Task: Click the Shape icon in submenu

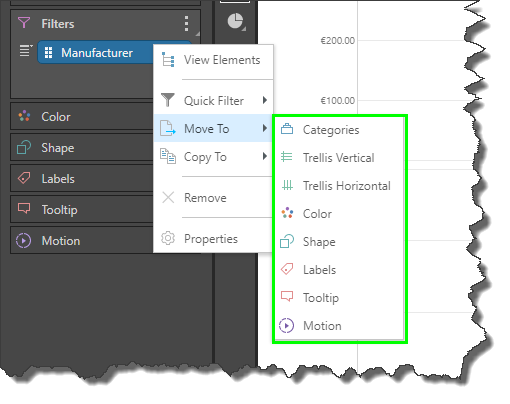Action: tap(287, 241)
